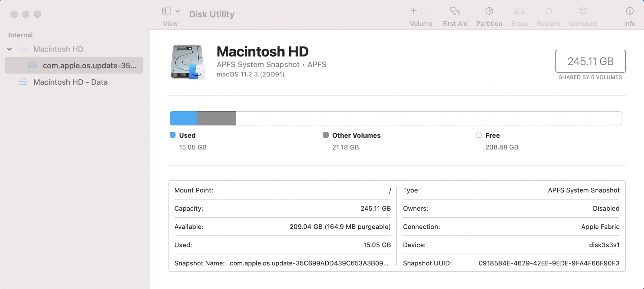
Task: Click the large Macintosh HD disk image
Action: click(x=188, y=62)
